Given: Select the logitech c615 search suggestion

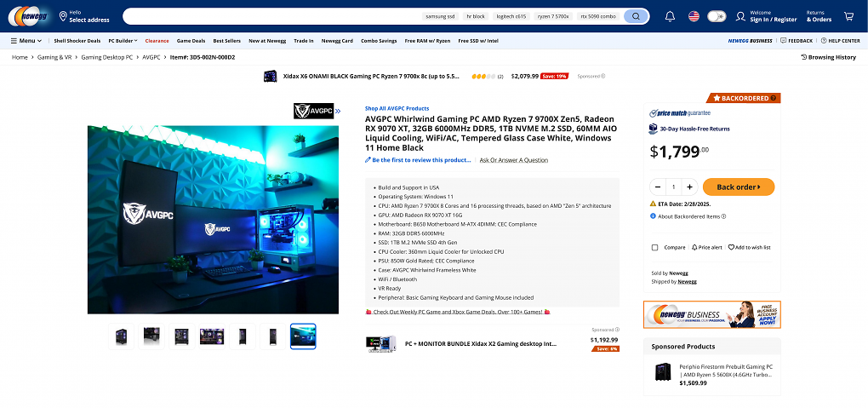Looking at the screenshot, I should 511,17.
